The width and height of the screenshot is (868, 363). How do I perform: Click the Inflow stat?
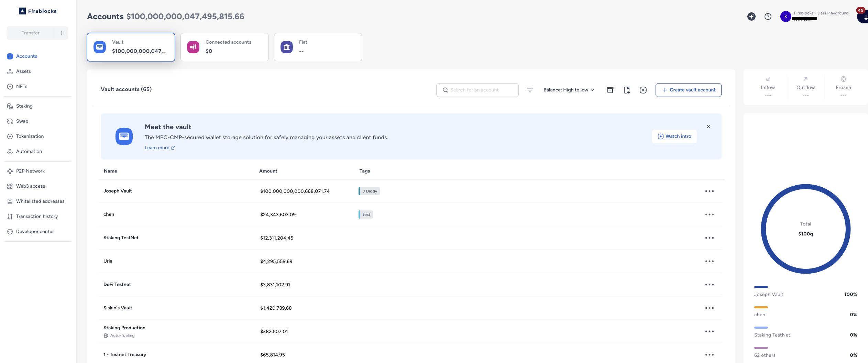(768, 88)
